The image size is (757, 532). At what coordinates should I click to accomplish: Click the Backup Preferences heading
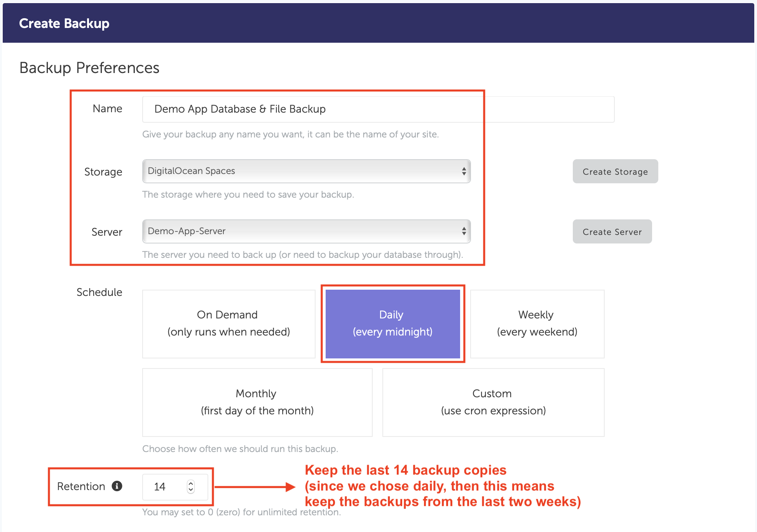click(x=89, y=68)
